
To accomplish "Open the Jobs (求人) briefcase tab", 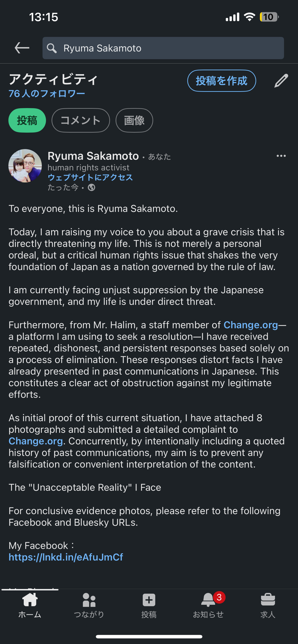I will (268, 605).
